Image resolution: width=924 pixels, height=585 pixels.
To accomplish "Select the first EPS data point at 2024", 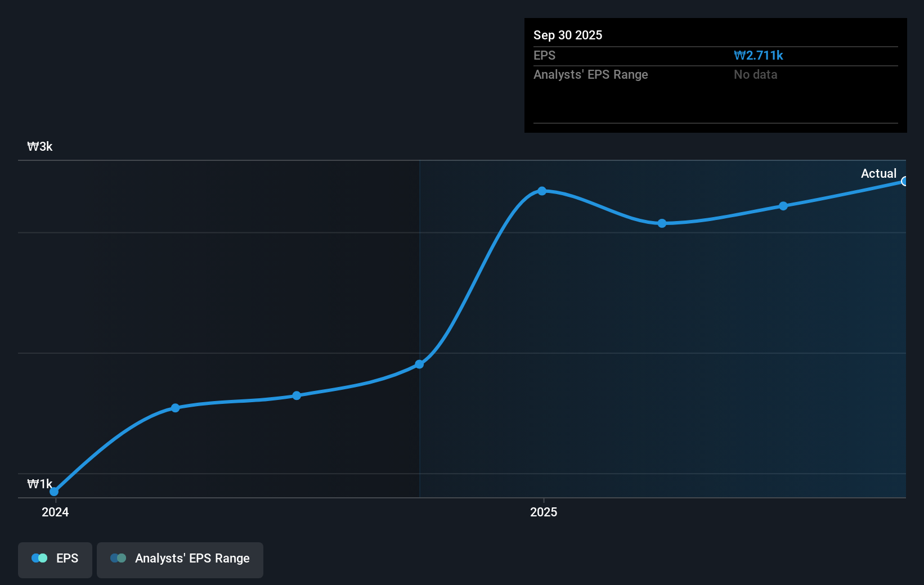I will point(54,492).
